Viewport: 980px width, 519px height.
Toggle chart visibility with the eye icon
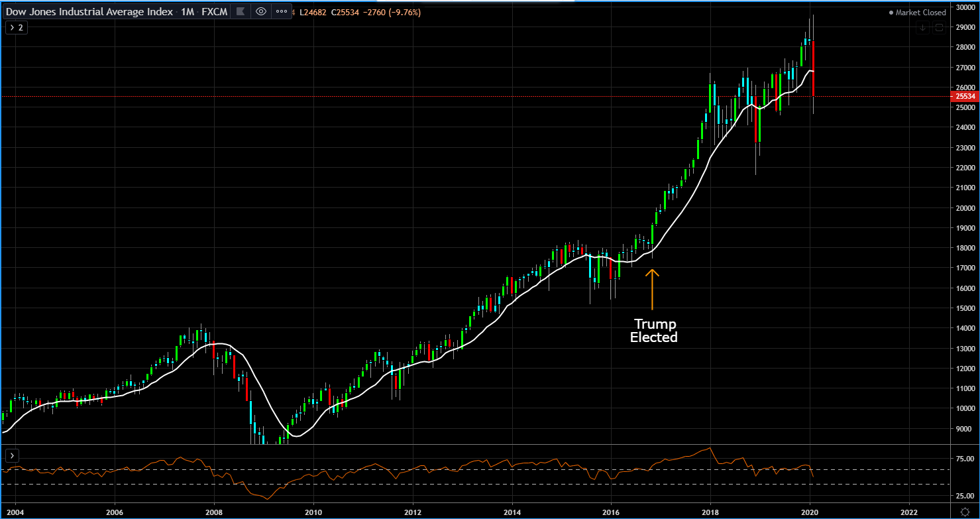click(261, 11)
